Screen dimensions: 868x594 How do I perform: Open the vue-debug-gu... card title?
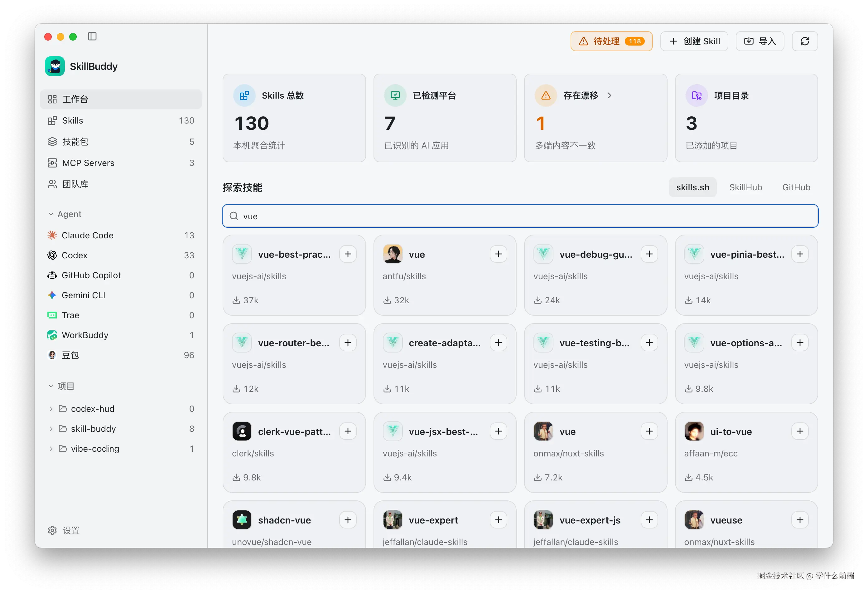(x=596, y=255)
